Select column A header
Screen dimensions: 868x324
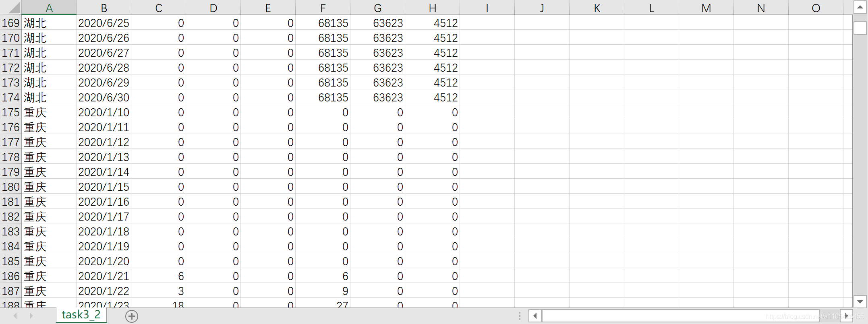(49, 8)
